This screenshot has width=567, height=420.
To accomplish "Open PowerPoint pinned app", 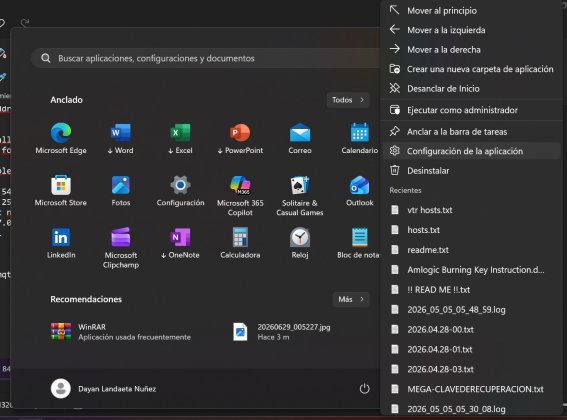I will coord(240,138).
